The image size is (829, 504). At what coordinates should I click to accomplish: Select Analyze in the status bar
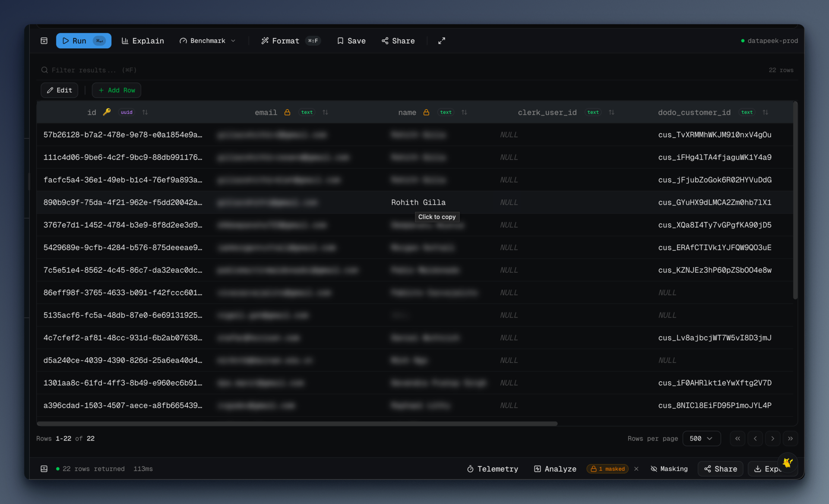coord(555,469)
